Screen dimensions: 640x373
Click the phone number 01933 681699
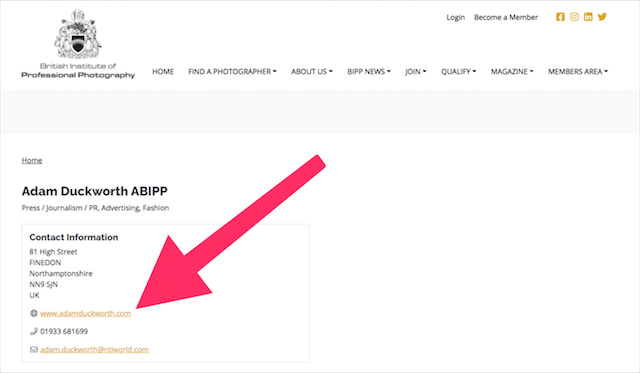coord(64,331)
